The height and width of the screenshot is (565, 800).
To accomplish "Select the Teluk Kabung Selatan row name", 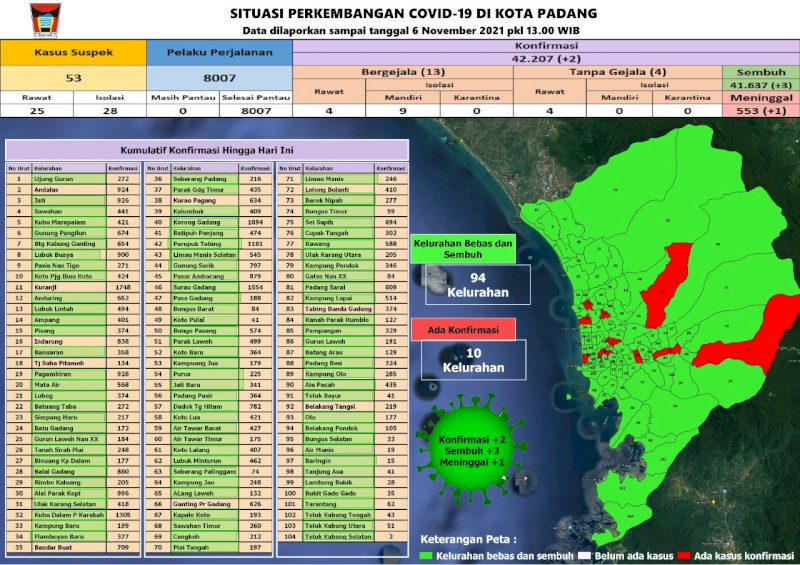I will pyautogui.click(x=338, y=536).
